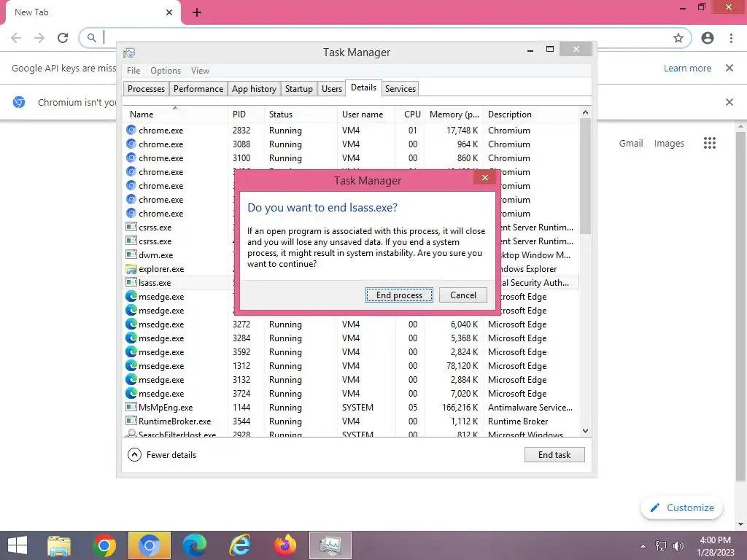Image resolution: width=747 pixels, height=560 pixels.
Task: Select the lsass.exe process icon
Action: (131, 282)
